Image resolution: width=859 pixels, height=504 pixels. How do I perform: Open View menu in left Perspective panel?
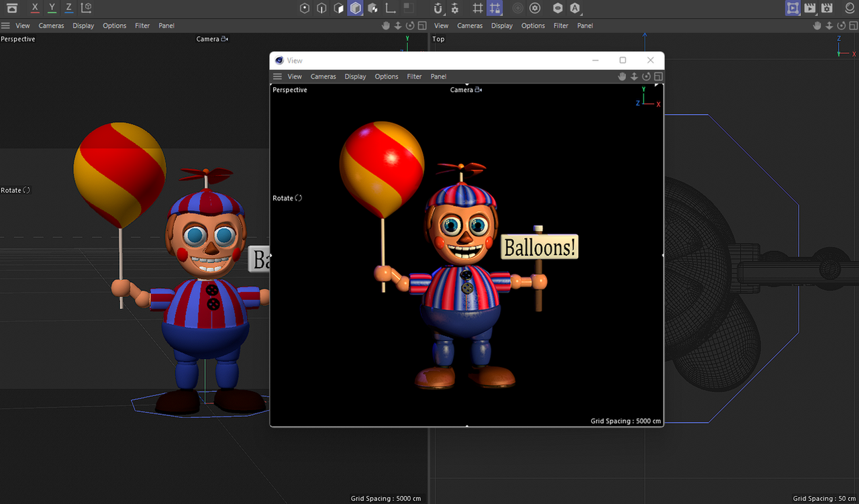pos(23,26)
